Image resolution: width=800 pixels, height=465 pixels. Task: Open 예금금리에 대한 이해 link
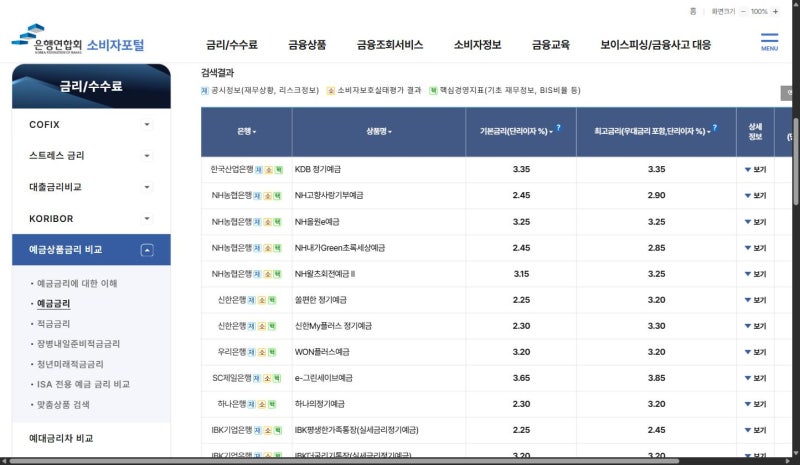point(77,283)
